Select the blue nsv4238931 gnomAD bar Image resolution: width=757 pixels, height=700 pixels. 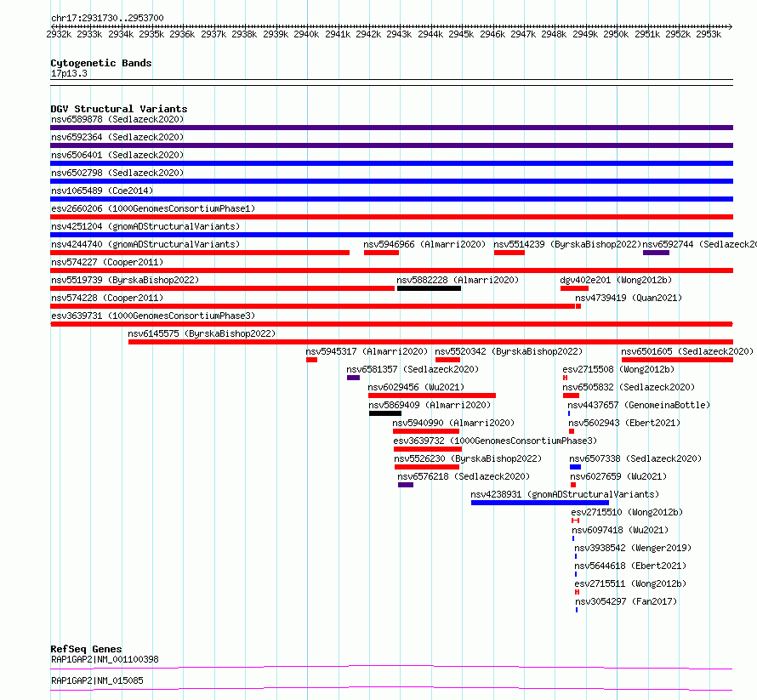point(540,503)
